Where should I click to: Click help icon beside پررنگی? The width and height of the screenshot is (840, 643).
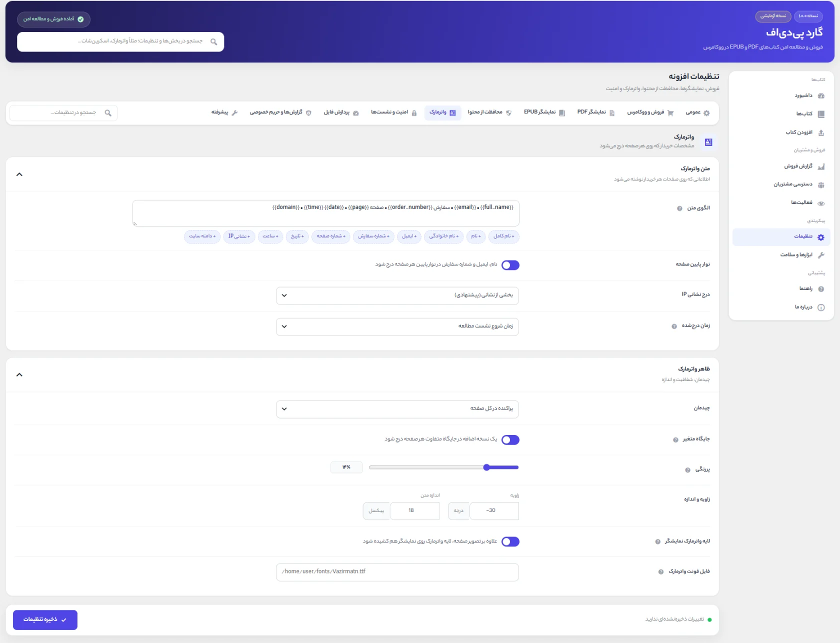[x=687, y=470]
